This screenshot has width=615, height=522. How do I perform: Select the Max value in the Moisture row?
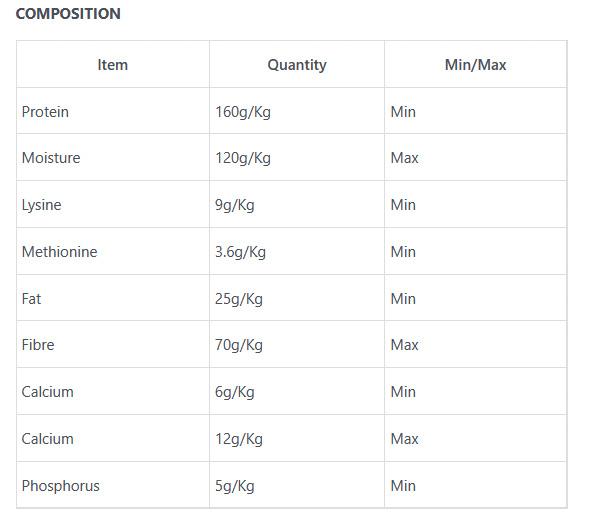(404, 158)
